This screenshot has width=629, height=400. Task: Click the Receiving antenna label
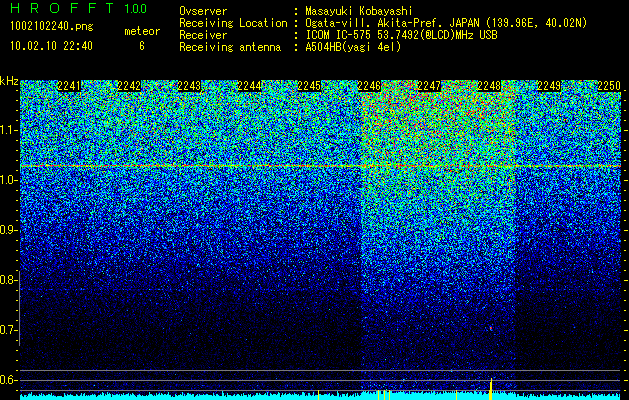pyautogui.click(x=230, y=47)
